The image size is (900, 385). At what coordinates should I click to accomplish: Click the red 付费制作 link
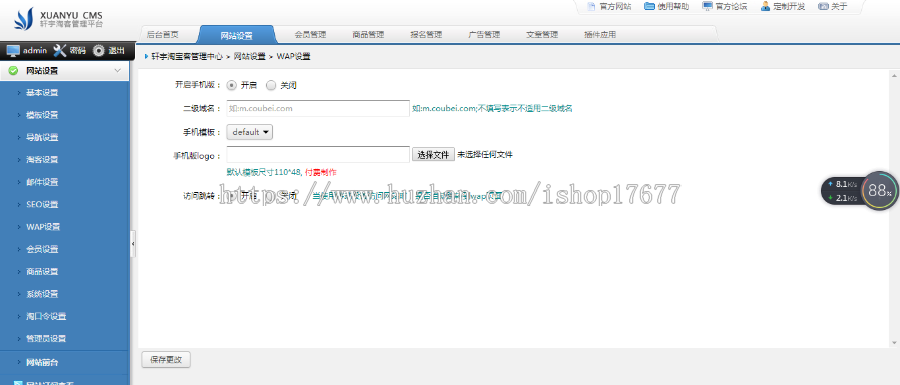click(x=320, y=172)
